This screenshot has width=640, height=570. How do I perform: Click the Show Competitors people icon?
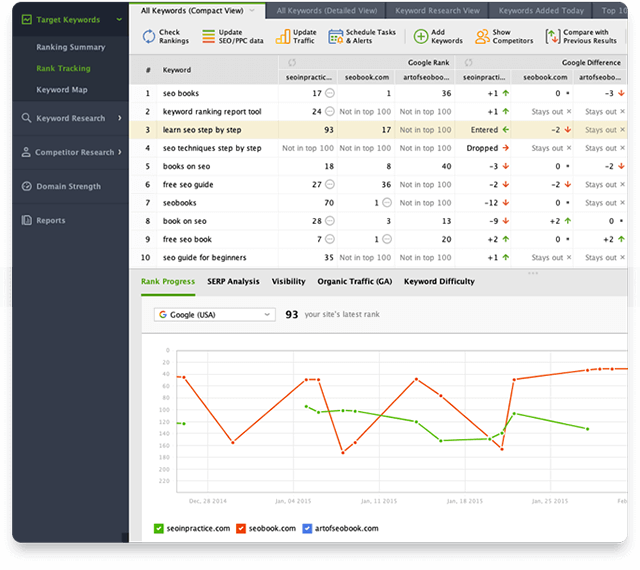(482, 36)
